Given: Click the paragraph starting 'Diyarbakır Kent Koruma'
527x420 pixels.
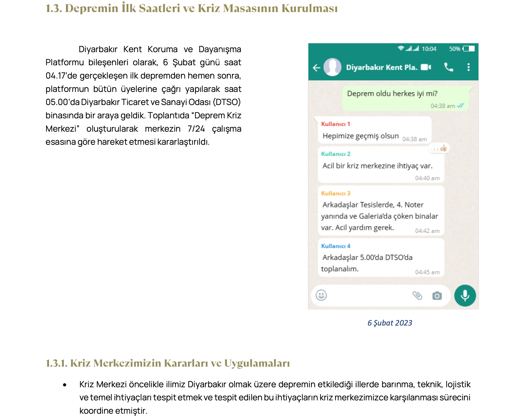Looking at the screenshot, I should 143,95.
